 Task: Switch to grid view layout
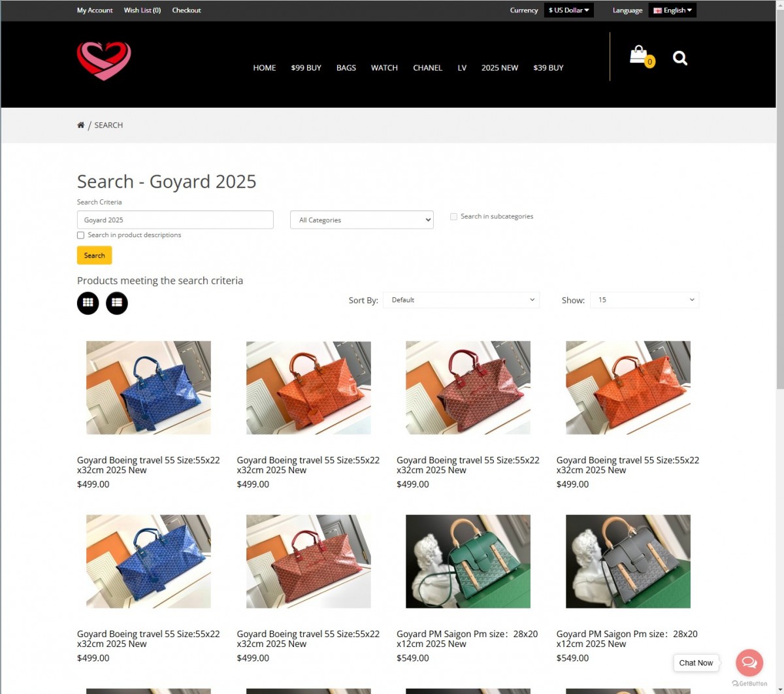coord(88,303)
